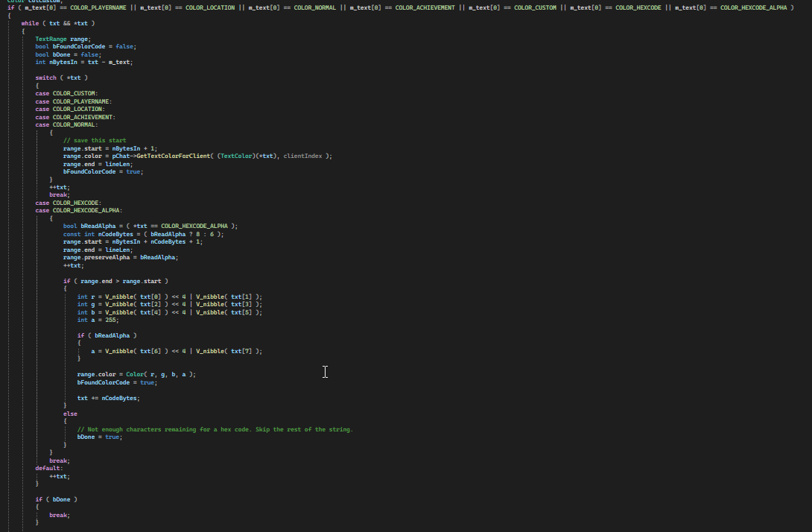Click 'COLOR_LOCATION' in the top if condition
812x532 pixels.
point(210,7)
